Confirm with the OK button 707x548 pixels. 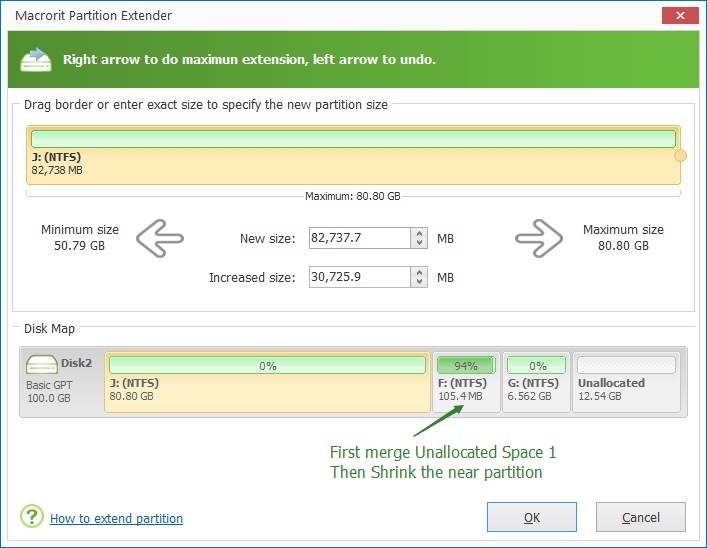pos(532,517)
